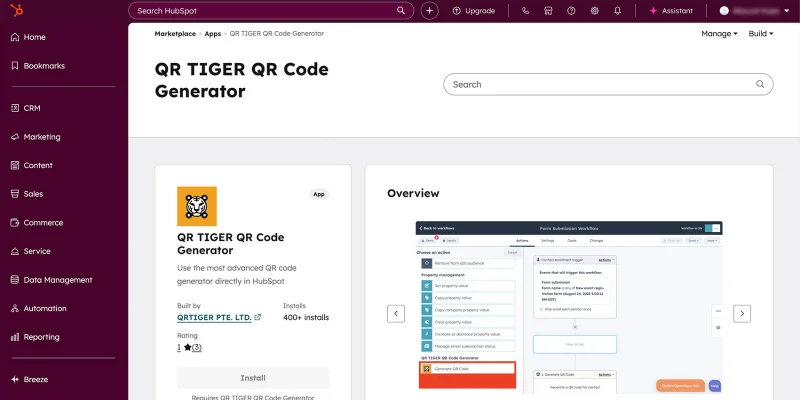Open the workflow overview screenshot
Viewport: 800px width, 400px height.
pos(569,306)
